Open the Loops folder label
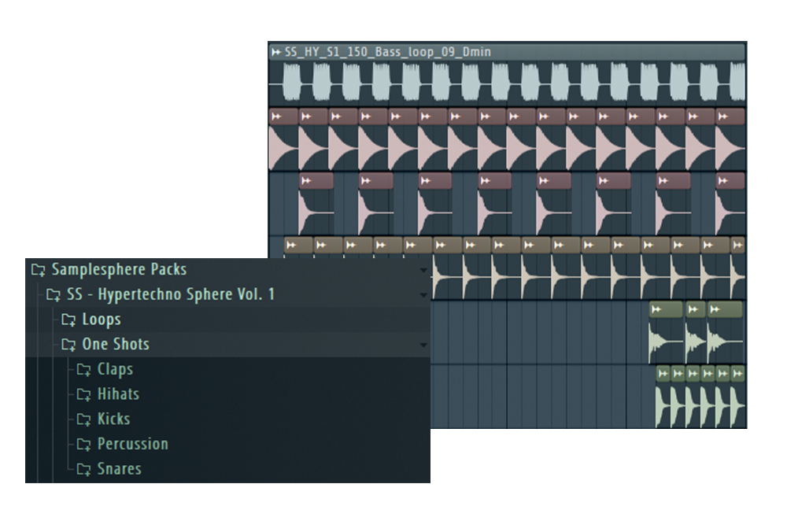 pos(102,320)
